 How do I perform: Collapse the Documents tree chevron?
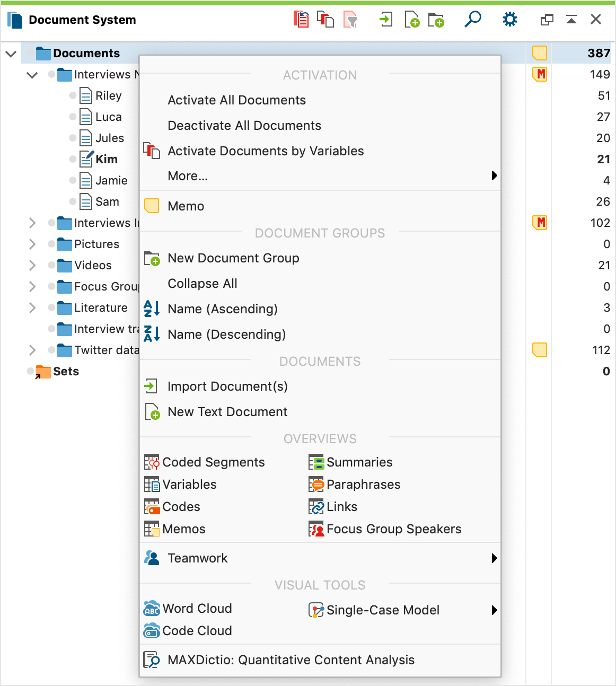pos(11,53)
